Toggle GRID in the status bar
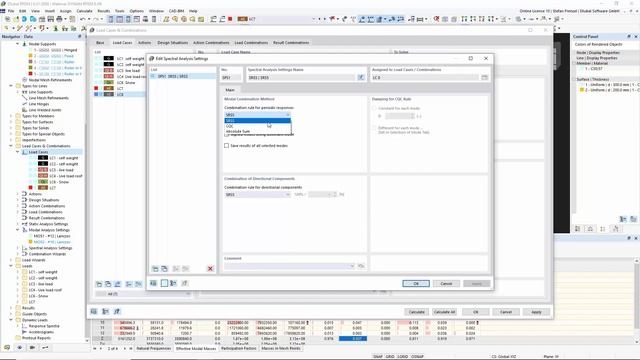 (x=390, y=357)
